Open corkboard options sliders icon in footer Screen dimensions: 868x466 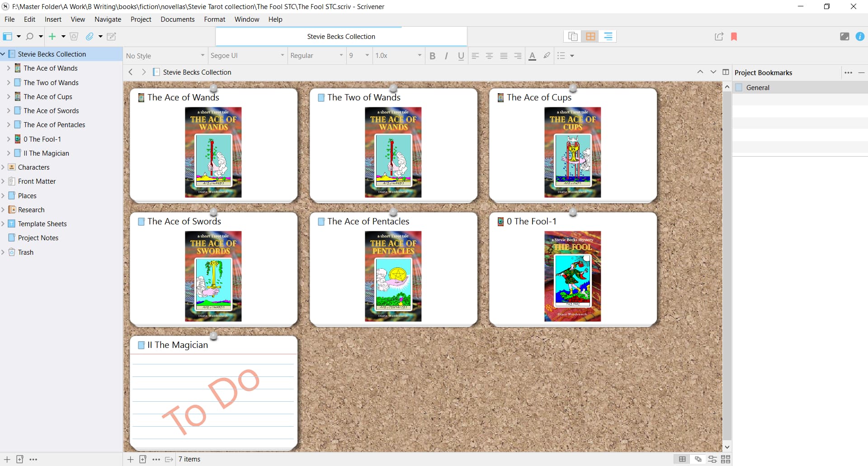712,459
